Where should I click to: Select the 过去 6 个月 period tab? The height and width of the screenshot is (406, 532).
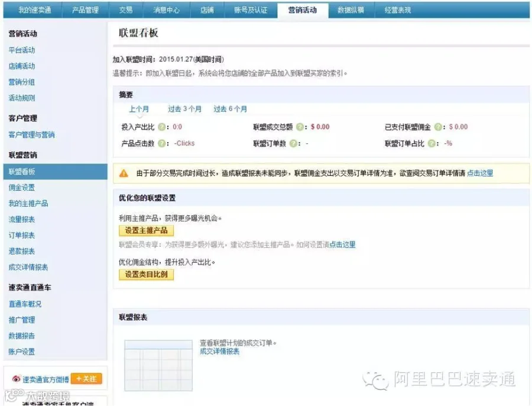coord(230,109)
